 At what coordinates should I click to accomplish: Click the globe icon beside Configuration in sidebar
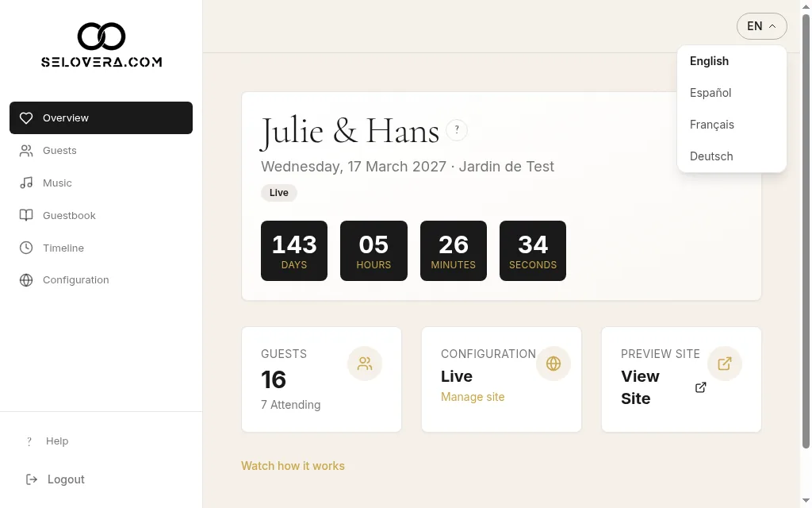pyautogui.click(x=26, y=280)
